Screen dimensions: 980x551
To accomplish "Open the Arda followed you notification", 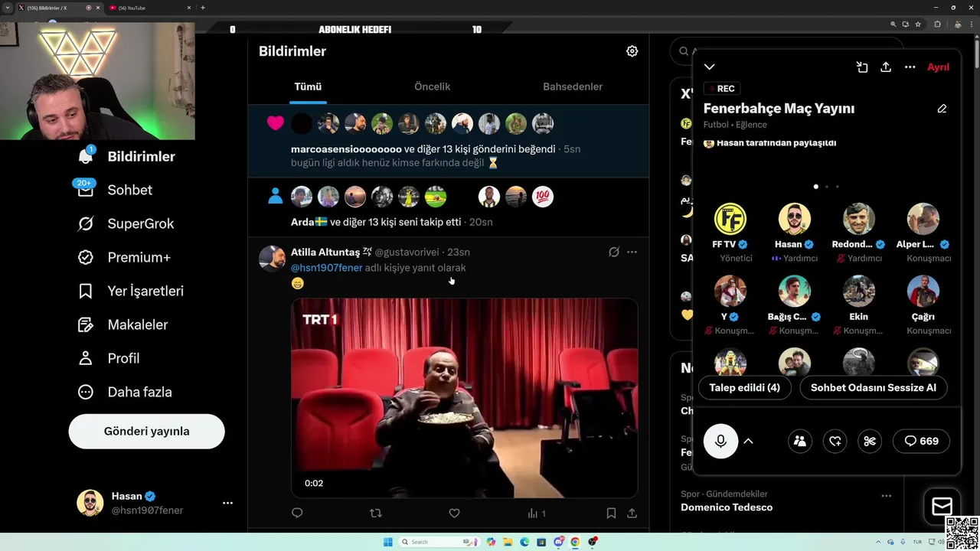I will [449, 207].
